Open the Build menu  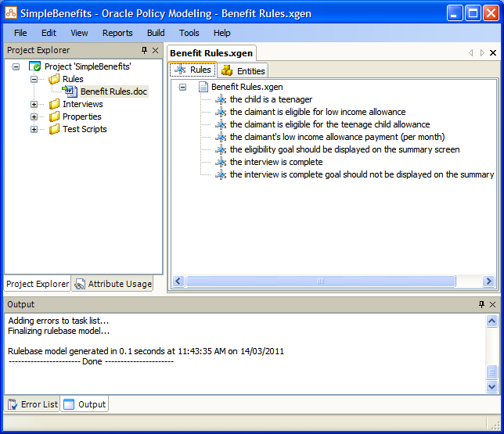point(156,33)
